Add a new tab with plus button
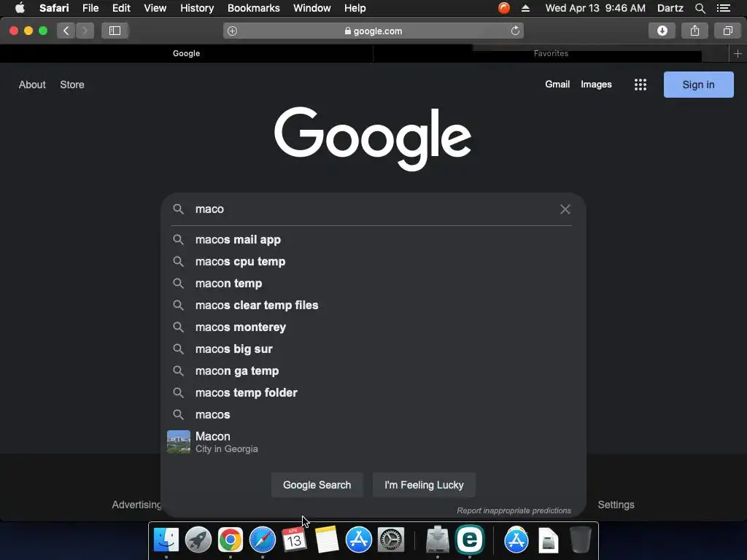 738,54
